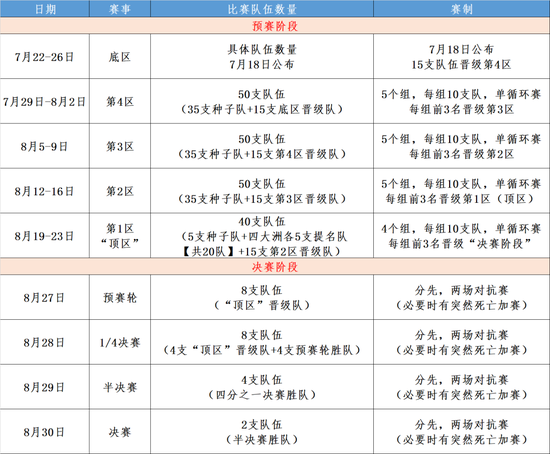This screenshot has height=454, width=550.
Task: Click the 比赛队伍数量 column header
Action: click(x=262, y=9)
